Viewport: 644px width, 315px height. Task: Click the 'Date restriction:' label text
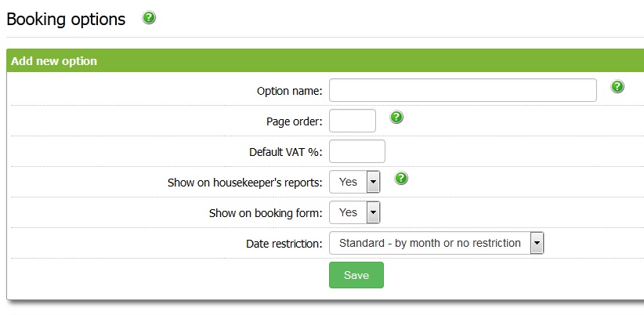pyautogui.click(x=284, y=244)
